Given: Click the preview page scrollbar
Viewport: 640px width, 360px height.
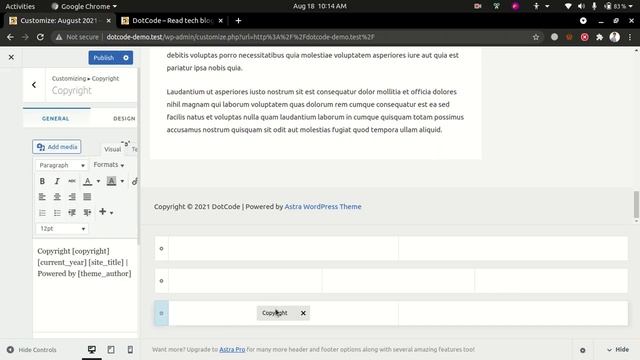Looking at the screenshot, I should pyautogui.click(x=636, y=205).
